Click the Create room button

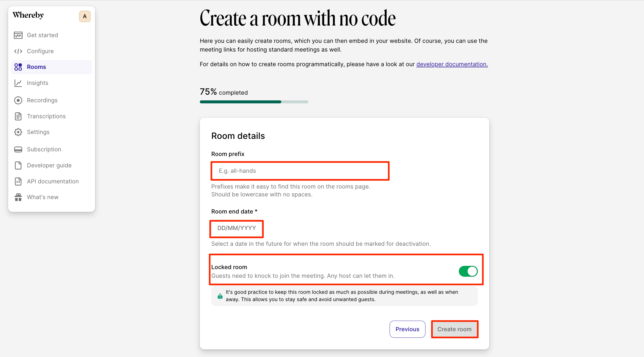point(454,329)
